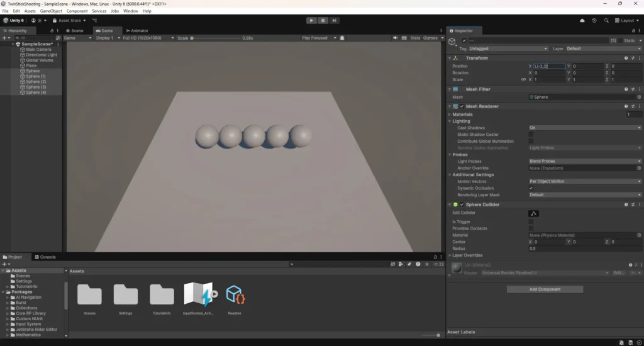
Task: Open the Asset Store button
Action: click(69, 20)
